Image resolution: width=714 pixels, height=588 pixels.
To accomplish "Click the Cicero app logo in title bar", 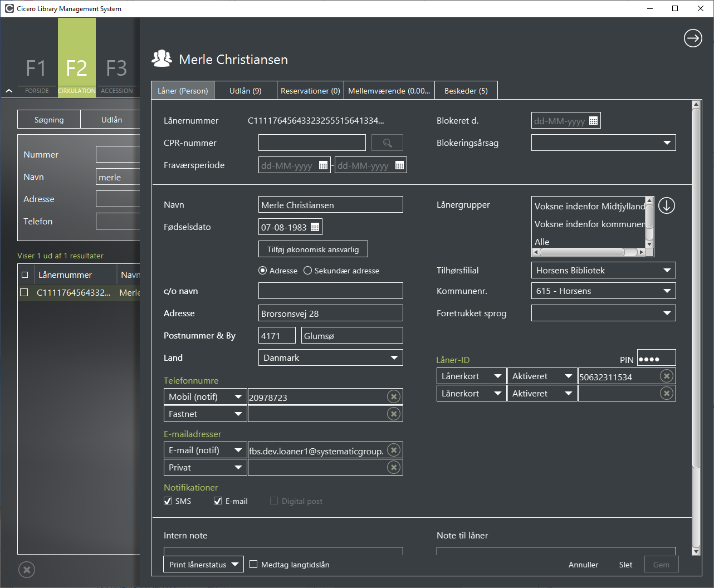I will (x=9, y=8).
